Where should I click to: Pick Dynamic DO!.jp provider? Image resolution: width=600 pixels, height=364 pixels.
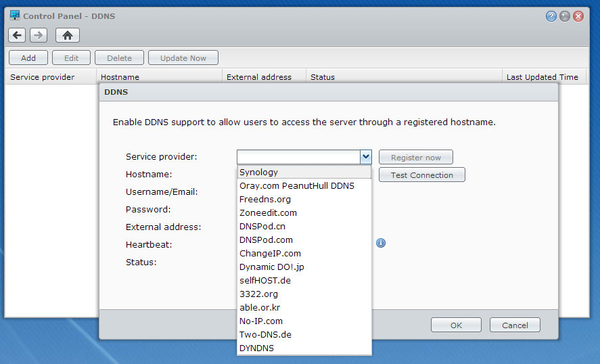(x=304, y=267)
